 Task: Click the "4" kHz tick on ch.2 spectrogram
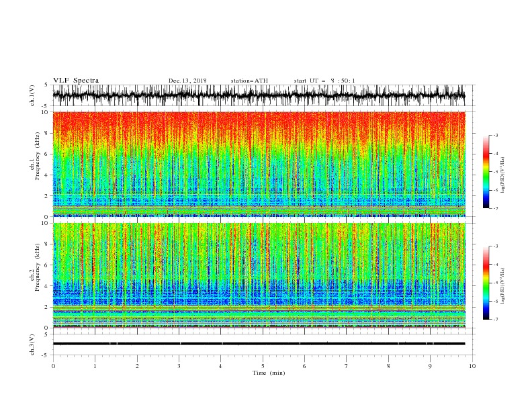point(48,286)
